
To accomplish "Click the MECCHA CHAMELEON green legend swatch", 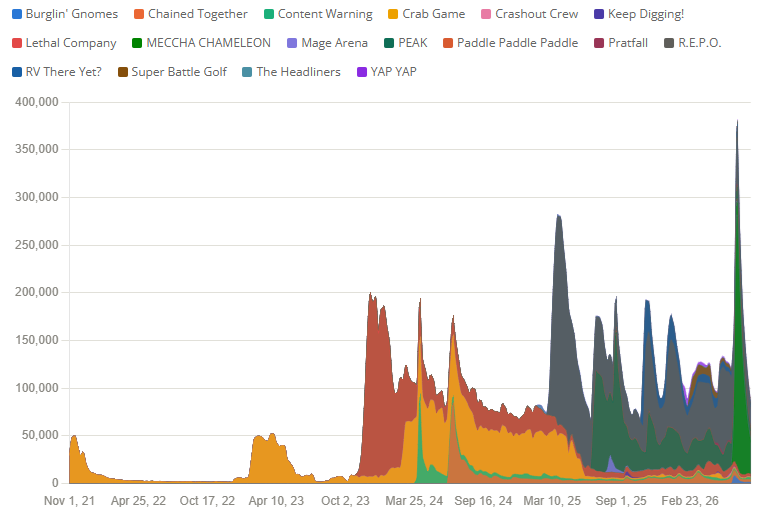I will 137,43.
